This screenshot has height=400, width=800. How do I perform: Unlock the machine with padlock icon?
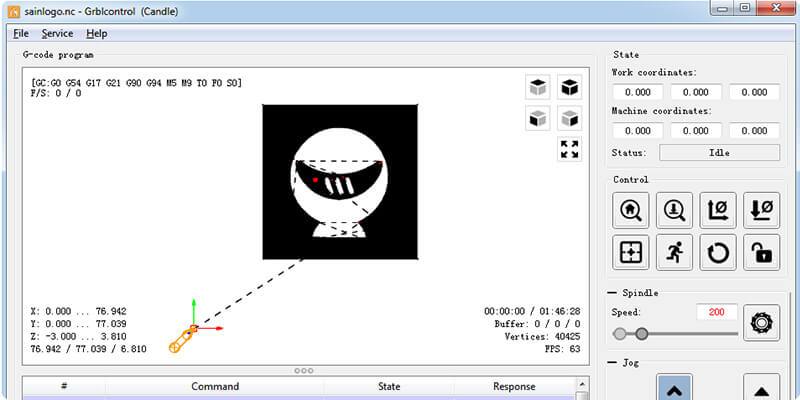tap(762, 252)
